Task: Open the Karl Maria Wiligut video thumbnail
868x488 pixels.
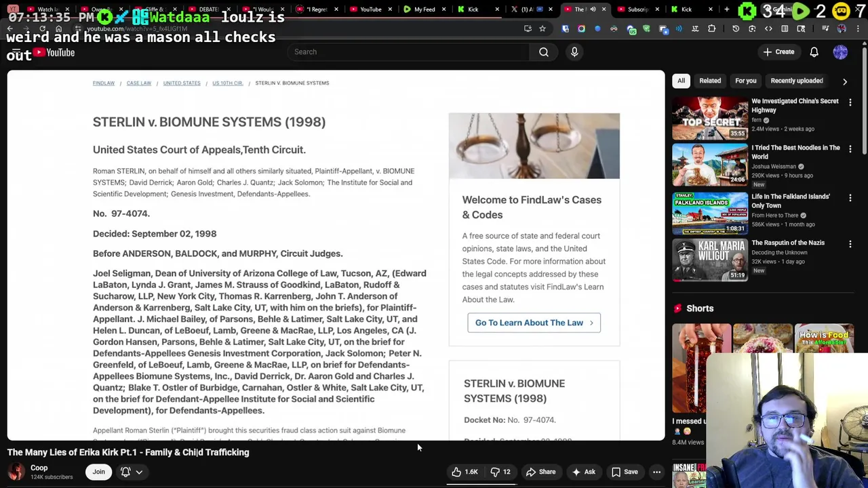Action: click(x=710, y=260)
